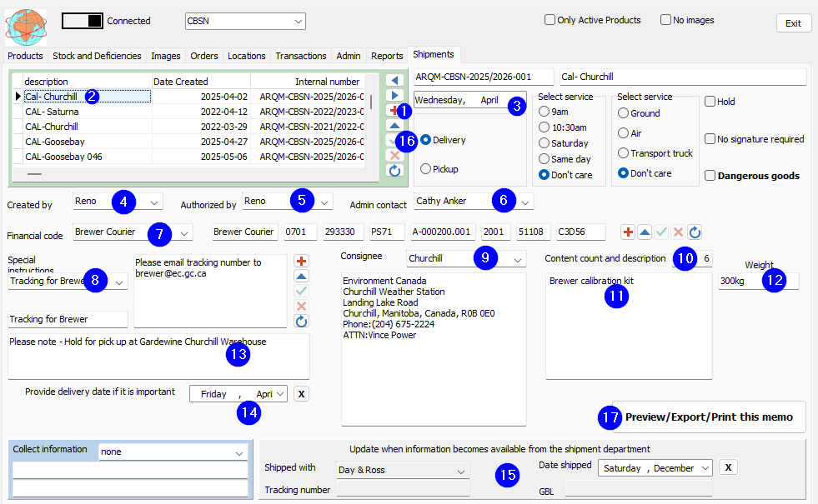This screenshot has height=504, width=818.
Task: Open the CBSN site dropdown
Action: [298, 22]
